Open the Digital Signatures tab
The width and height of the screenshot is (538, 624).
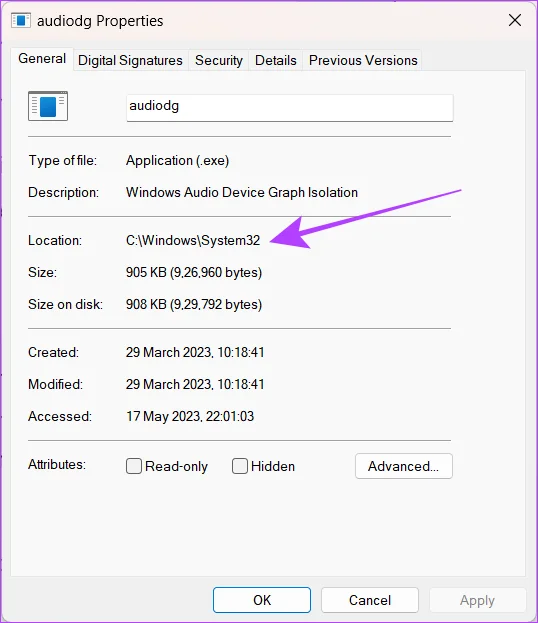tap(130, 60)
